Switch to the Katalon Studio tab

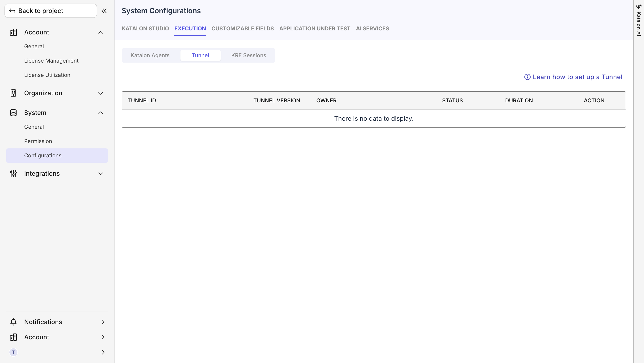pos(145,28)
